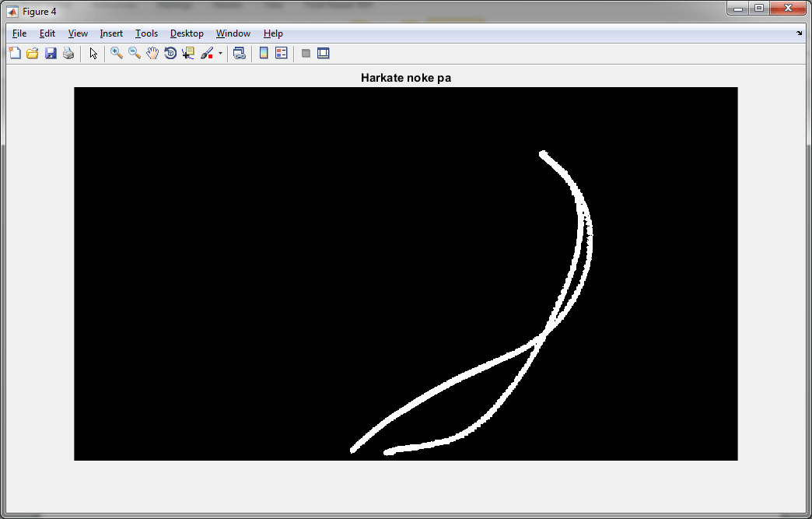Insert a Colorbar using the toolbar icon
The width and height of the screenshot is (812, 519).
(x=264, y=53)
